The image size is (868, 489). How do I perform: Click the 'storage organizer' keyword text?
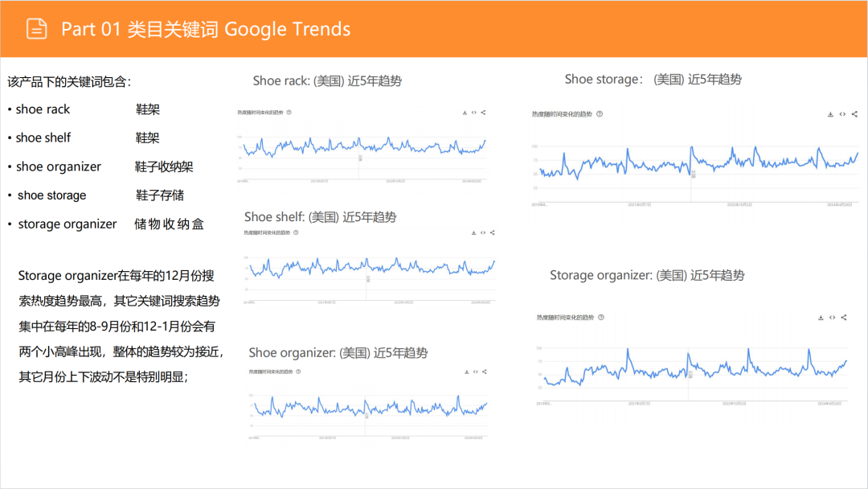pyautogui.click(x=68, y=224)
